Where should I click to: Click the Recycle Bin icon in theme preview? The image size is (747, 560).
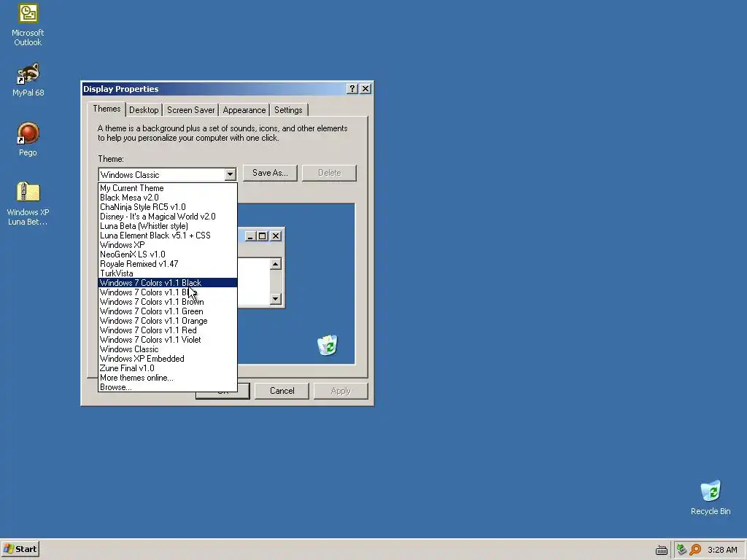328,345
